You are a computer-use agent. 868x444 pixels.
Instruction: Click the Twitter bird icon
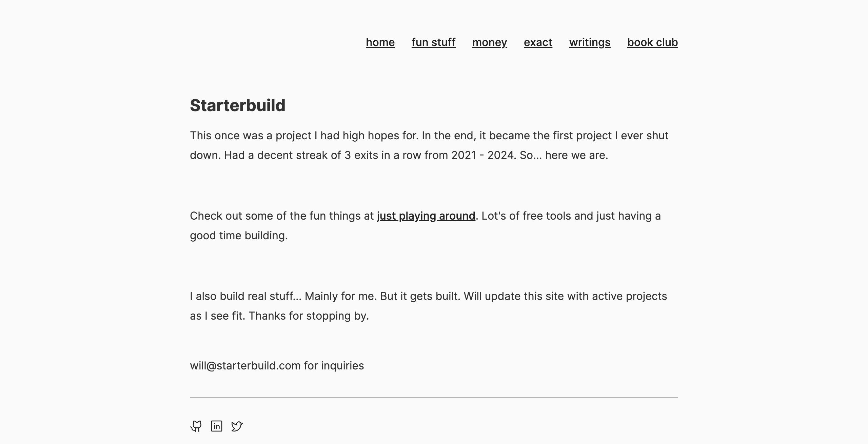click(237, 426)
